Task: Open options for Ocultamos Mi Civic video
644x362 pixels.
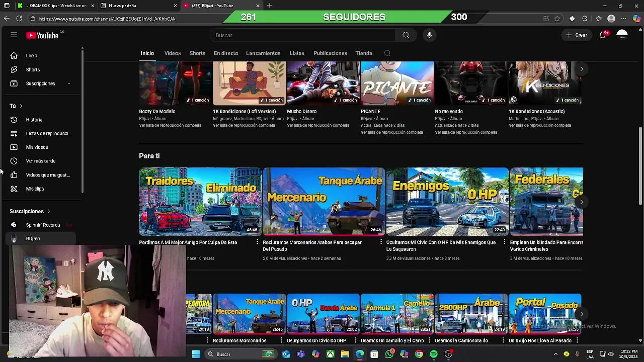Action: pos(505,242)
